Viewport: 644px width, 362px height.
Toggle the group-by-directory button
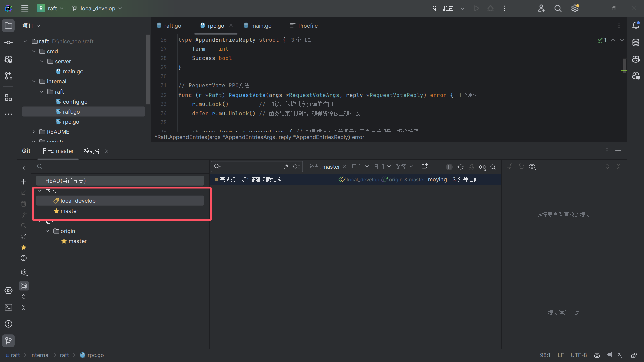pos(24,286)
